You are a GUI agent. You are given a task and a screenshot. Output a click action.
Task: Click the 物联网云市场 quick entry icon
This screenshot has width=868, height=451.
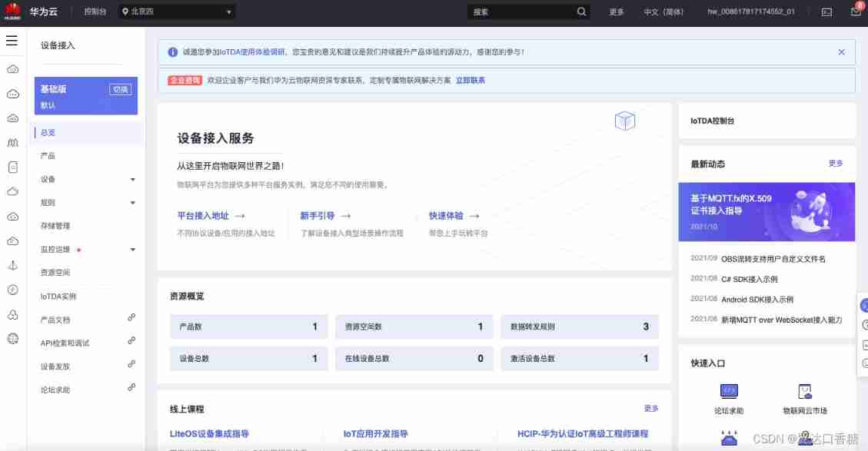click(x=805, y=392)
